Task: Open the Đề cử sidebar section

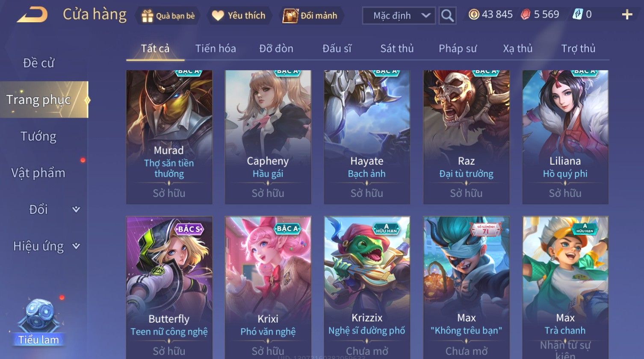Action: pos(38,63)
